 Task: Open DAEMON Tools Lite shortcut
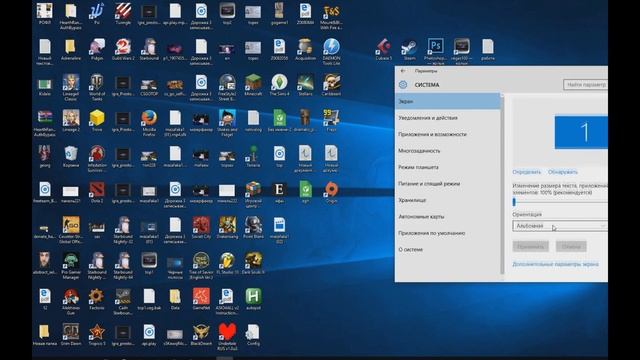pos(331,52)
